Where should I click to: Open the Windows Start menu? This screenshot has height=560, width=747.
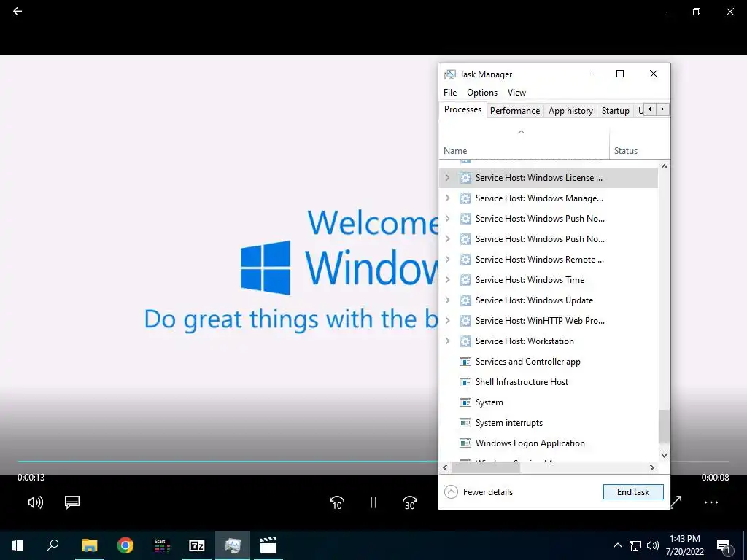18,545
